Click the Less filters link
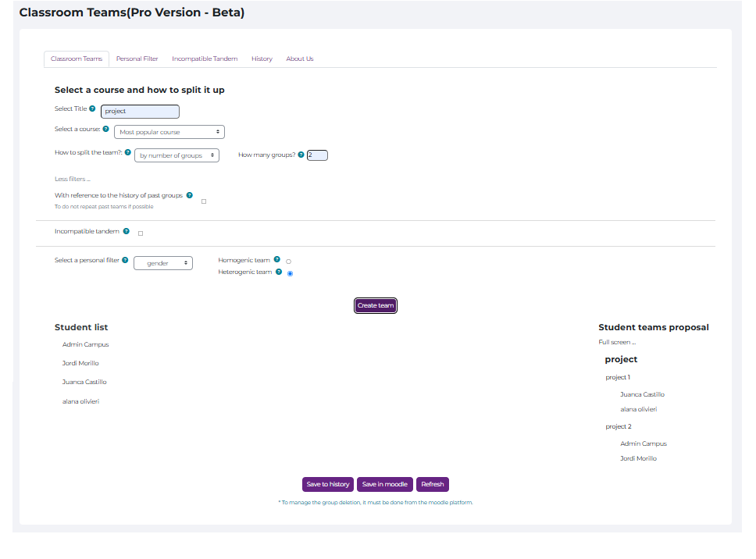 pyautogui.click(x=72, y=180)
